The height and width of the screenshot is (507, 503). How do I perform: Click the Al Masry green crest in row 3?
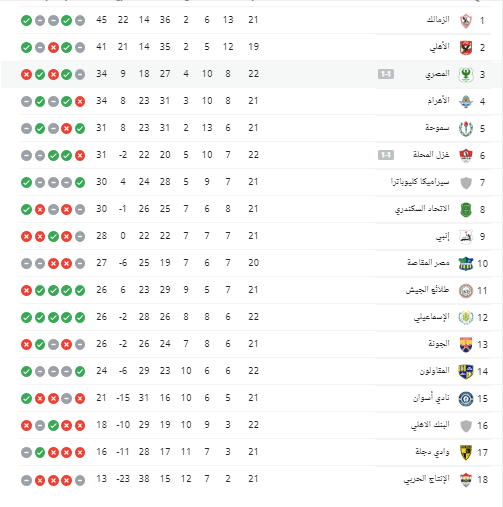466,75
